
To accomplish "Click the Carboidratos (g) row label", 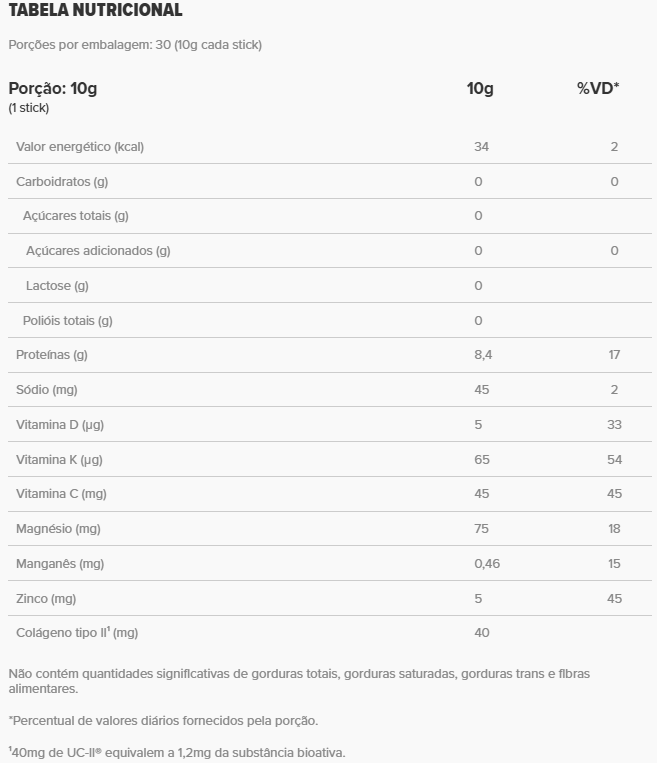I will (62, 181).
